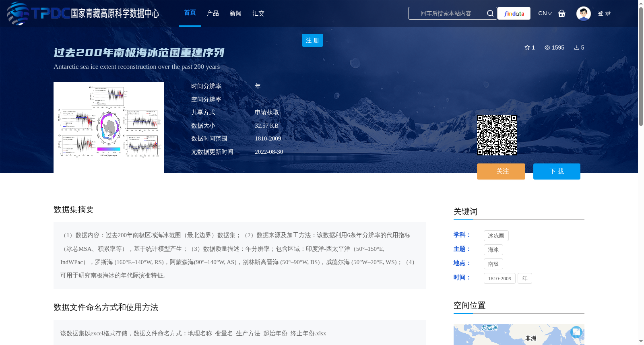644x345 pixels.
Task: Click the 数据集摘要 section heading
Action: [74, 209]
